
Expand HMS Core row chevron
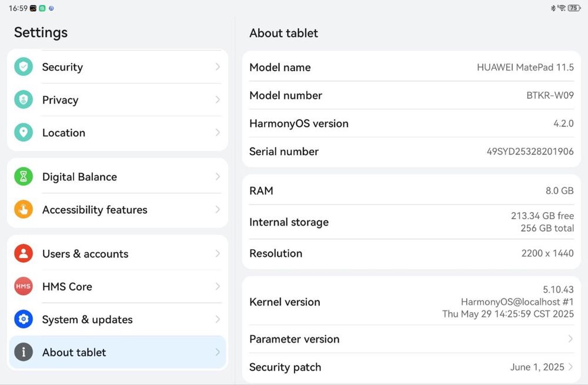coord(218,286)
